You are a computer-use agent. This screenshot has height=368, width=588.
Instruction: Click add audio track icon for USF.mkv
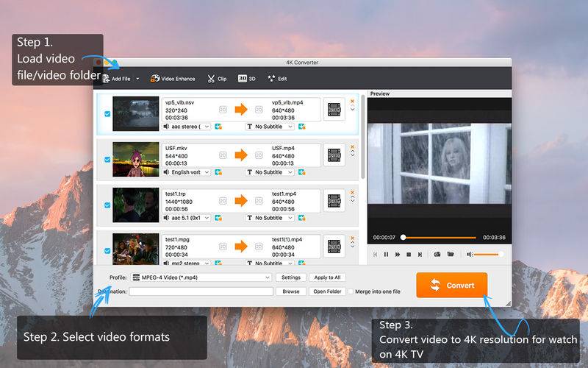pos(218,172)
